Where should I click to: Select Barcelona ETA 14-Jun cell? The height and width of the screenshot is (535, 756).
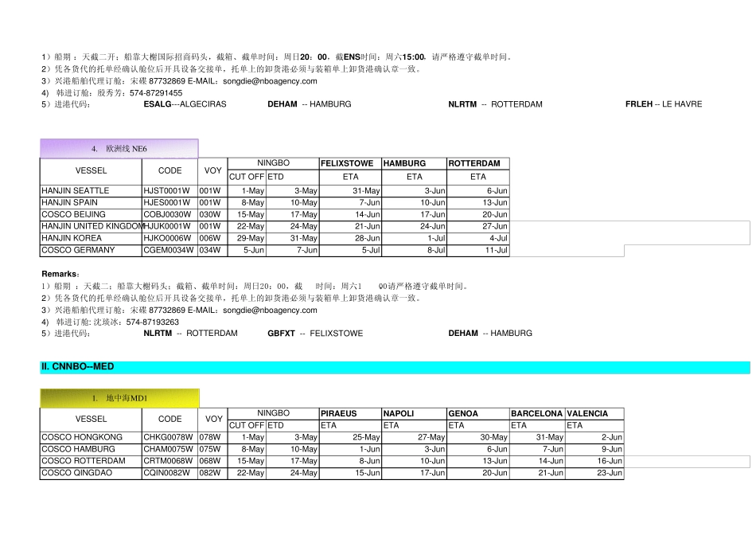coord(537,461)
